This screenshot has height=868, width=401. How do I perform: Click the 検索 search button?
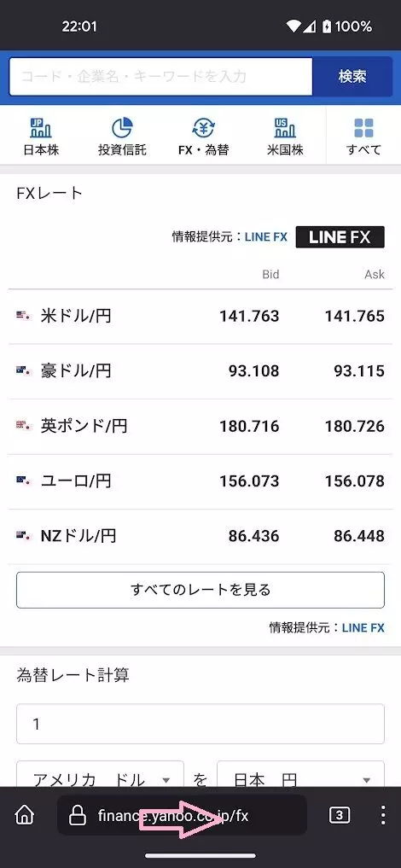tap(352, 77)
